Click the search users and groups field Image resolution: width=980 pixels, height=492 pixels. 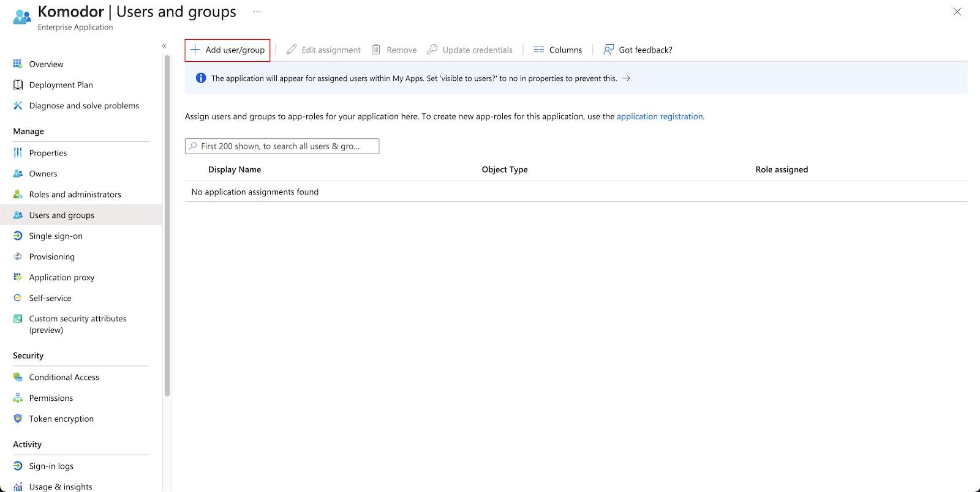pyautogui.click(x=282, y=146)
